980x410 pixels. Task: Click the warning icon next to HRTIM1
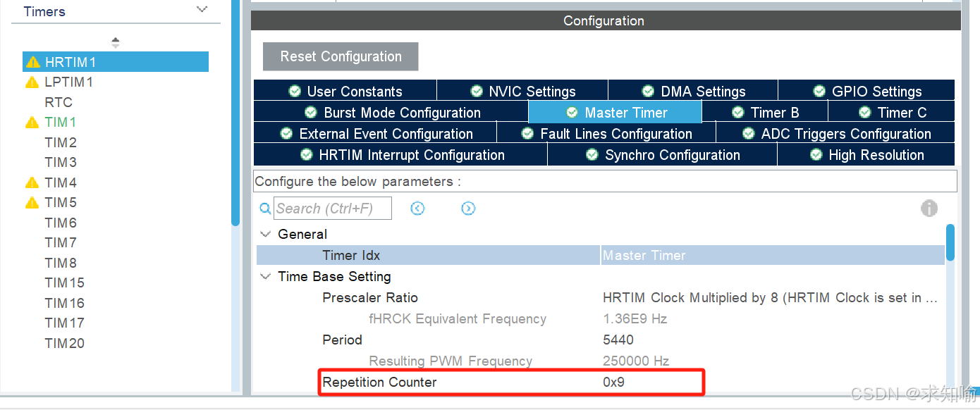point(32,61)
